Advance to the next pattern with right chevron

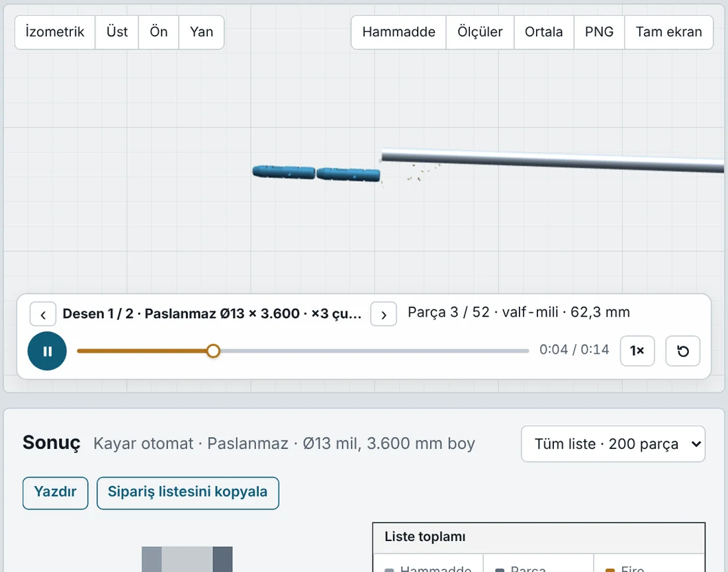[x=383, y=315]
